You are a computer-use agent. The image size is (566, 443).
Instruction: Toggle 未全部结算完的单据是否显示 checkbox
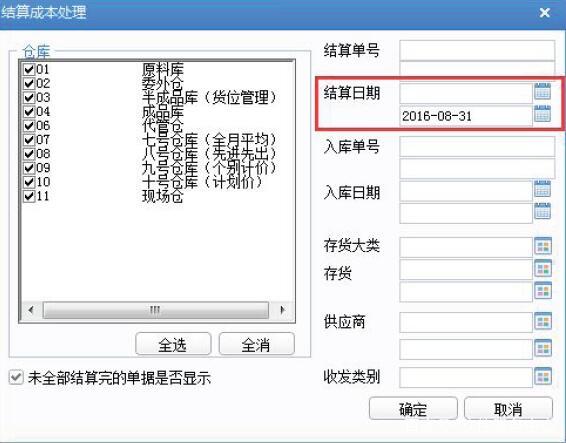(16, 377)
